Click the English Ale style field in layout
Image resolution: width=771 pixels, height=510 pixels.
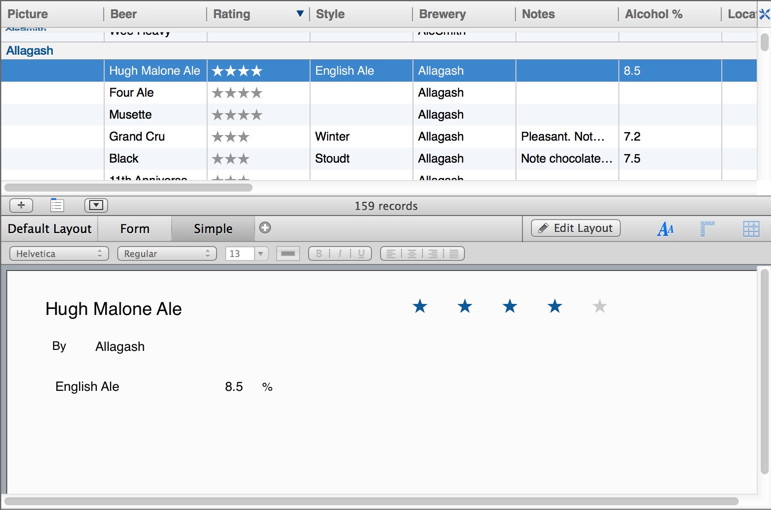click(87, 387)
